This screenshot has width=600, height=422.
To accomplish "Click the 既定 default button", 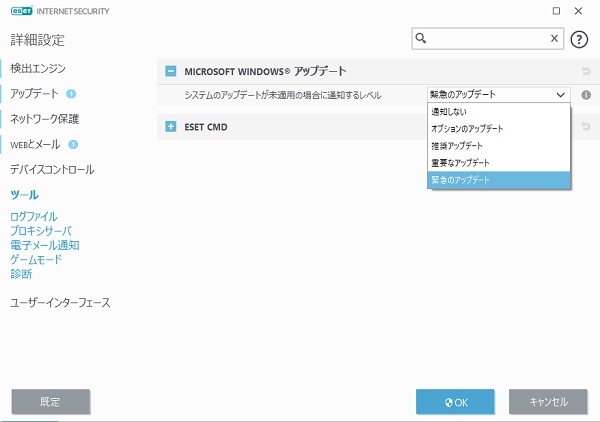I will pyautogui.click(x=51, y=402).
